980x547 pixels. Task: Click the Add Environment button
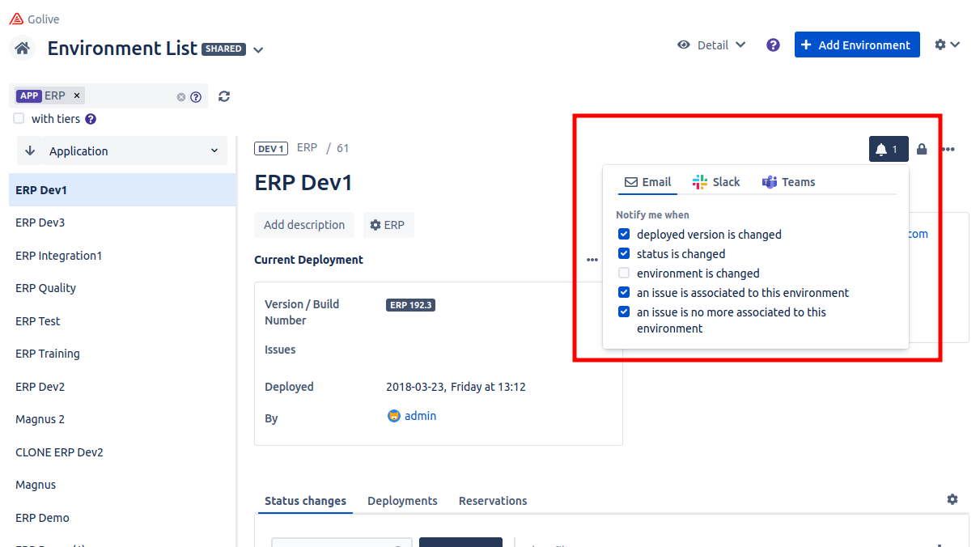tap(857, 45)
